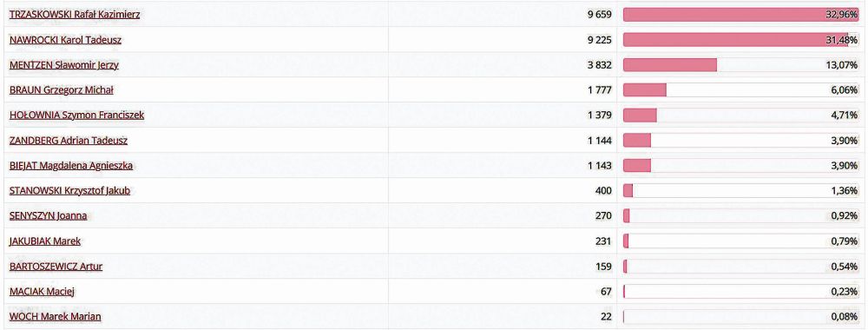Click the 6,06% bar for Braun

pos(741,91)
